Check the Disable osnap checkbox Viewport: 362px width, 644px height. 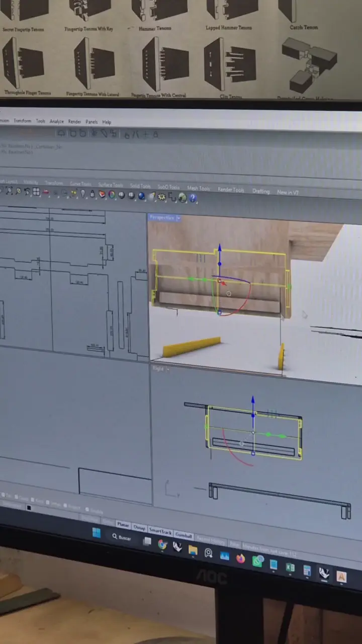[x=87, y=509]
